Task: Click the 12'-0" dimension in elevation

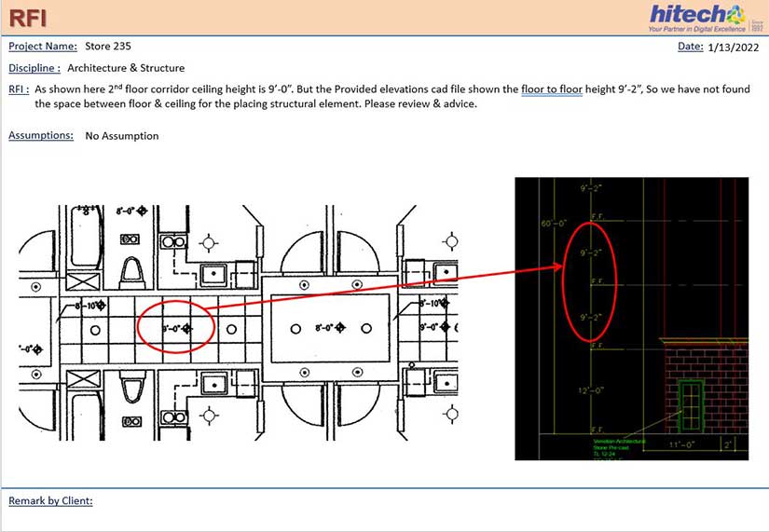Action: coord(590,390)
